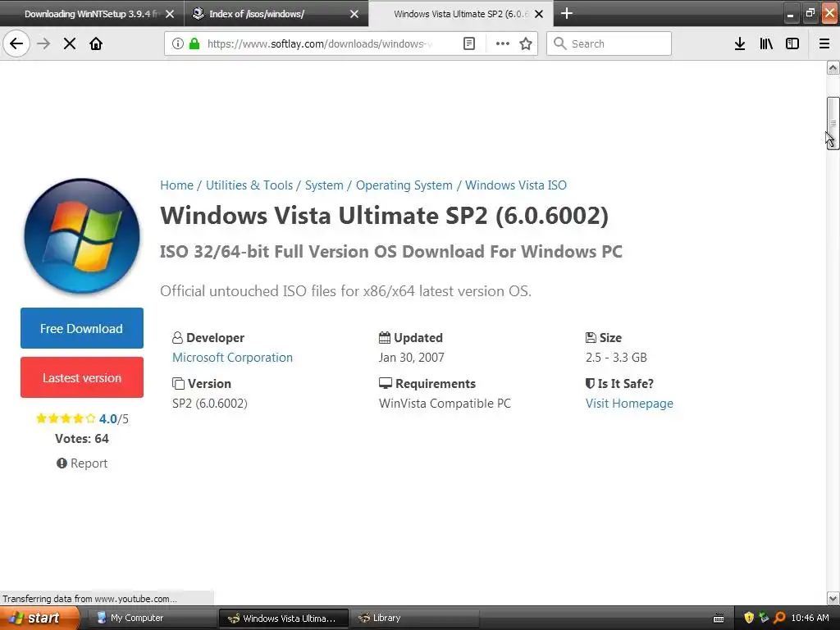Viewport: 840px width, 630px height.
Task: Open site information icon in the address bar
Action: point(178,43)
